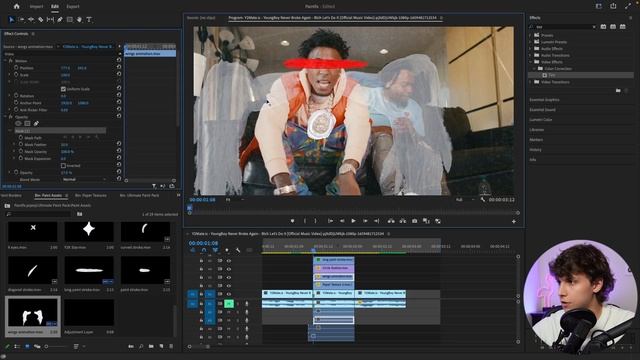The width and height of the screenshot is (640, 360).
Task: Open the playback resolution Full dropdown
Action: tap(464, 200)
